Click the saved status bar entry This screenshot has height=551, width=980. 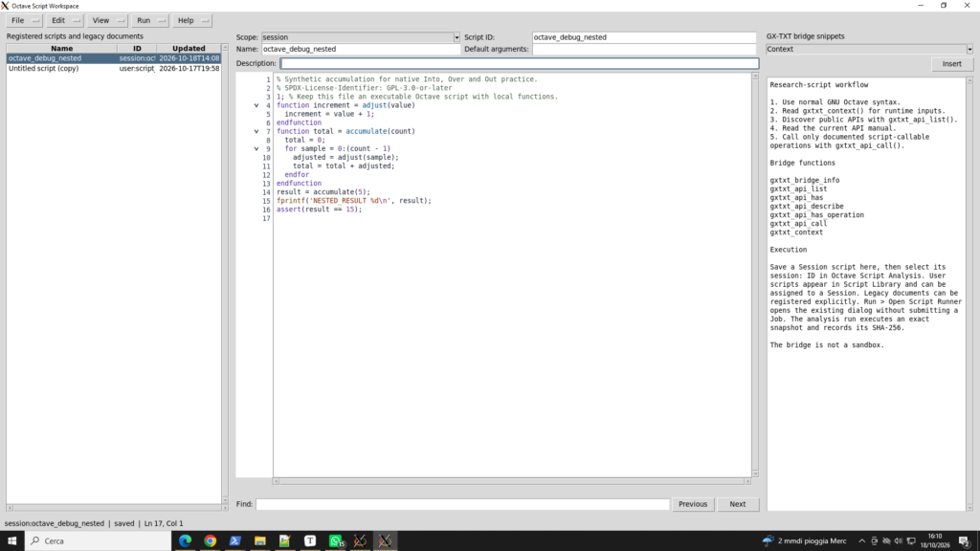coord(123,523)
